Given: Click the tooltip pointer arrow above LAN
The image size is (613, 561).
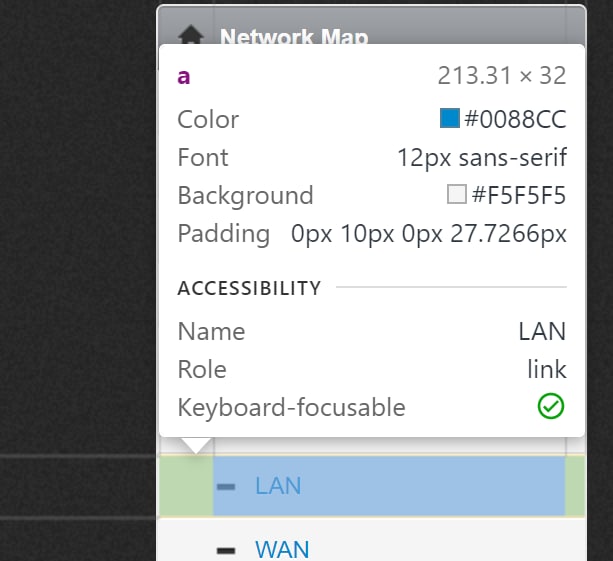Looking at the screenshot, I should [196, 444].
